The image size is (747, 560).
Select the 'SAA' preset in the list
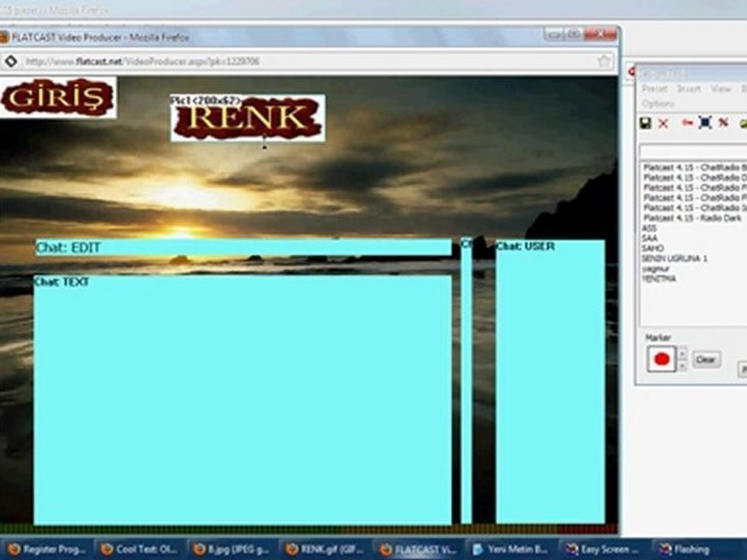[x=649, y=238]
